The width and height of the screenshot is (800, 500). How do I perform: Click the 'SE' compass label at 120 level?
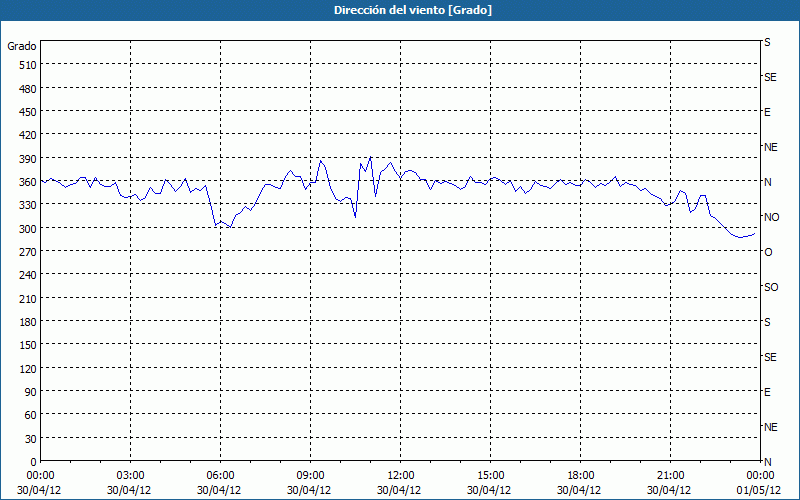coord(770,357)
